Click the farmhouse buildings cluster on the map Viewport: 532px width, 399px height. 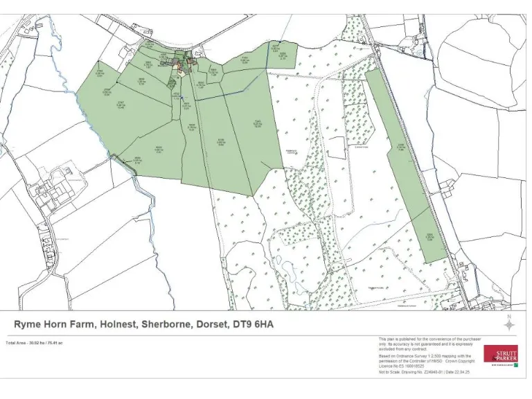click(181, 64)
